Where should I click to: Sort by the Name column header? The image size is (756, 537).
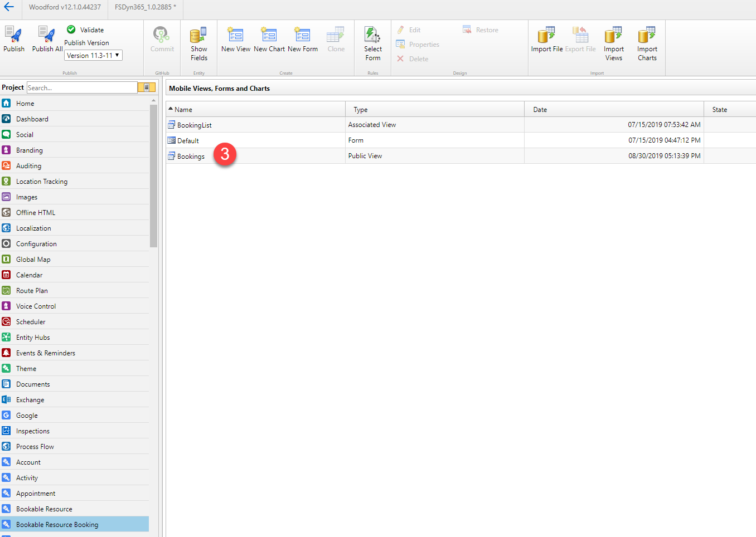click(255, 110)
